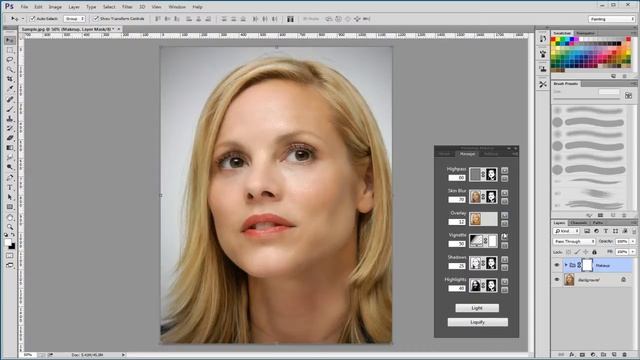Screen dimensions: 640x360
Task: Select the Spot Healing Brush tool
Action: tap(10, 99)
